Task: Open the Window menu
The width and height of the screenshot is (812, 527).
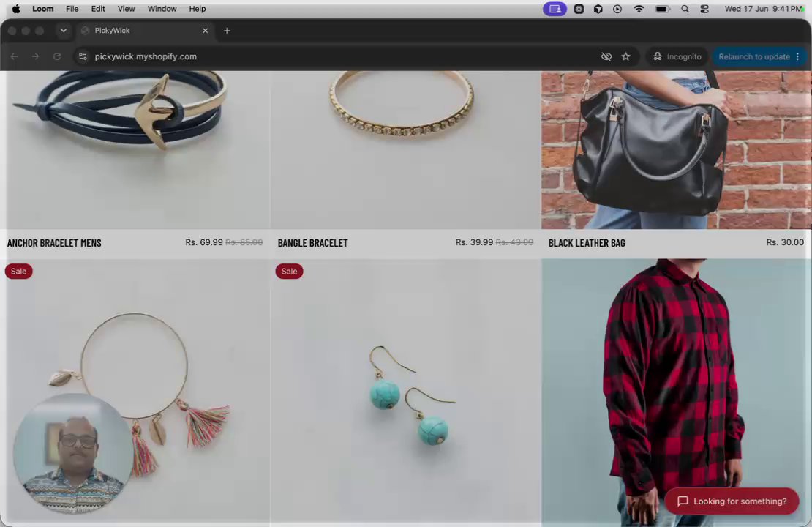Action: 162,9
